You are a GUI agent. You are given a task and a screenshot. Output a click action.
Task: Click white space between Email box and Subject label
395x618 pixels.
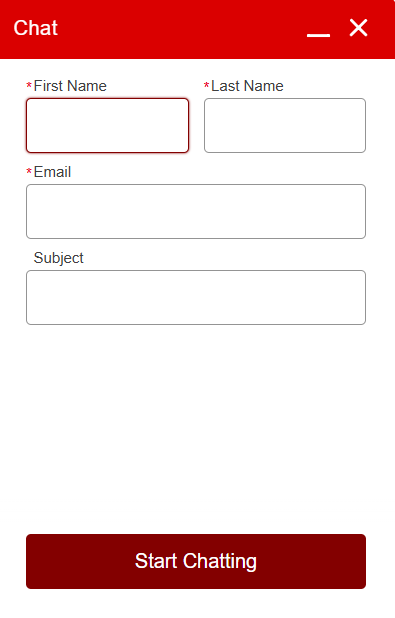tap(196, 244)
